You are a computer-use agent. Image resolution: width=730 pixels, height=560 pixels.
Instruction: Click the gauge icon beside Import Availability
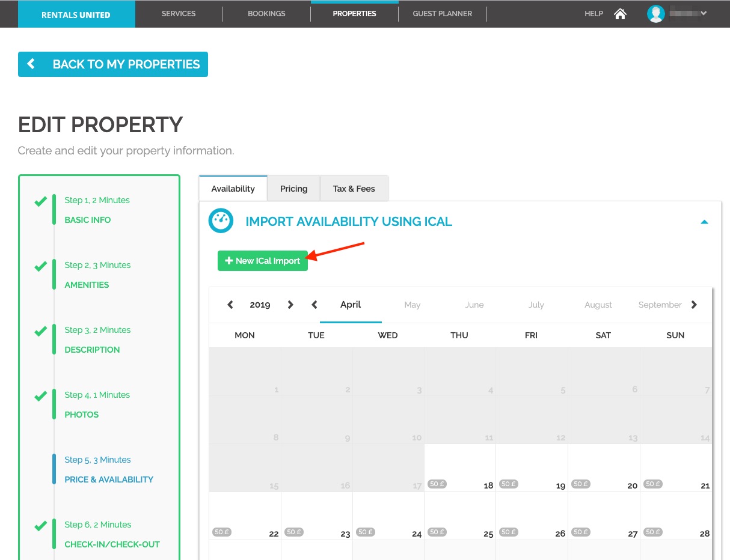(221, 221)
